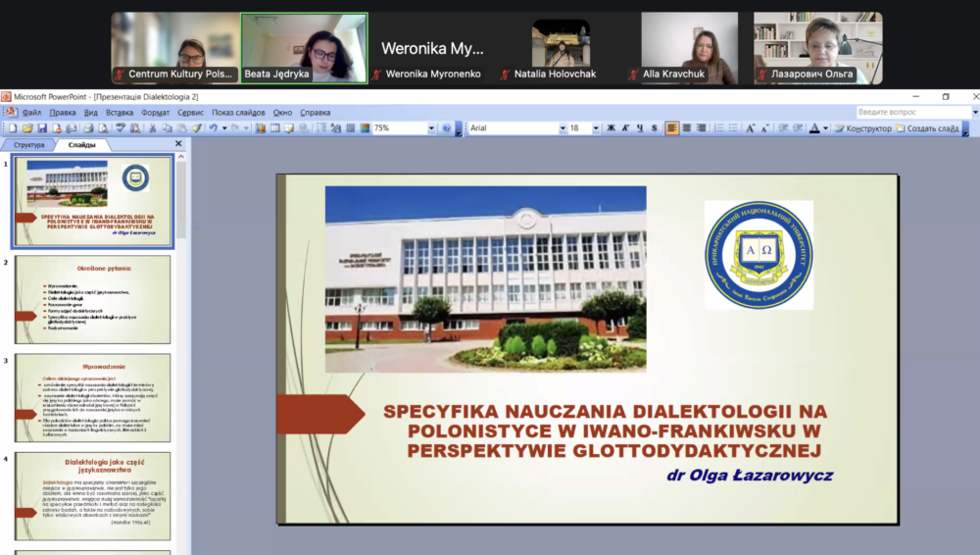Screen dimensions: 980x555
Task: Click the Save icon in toolbar
Action: 41,128
